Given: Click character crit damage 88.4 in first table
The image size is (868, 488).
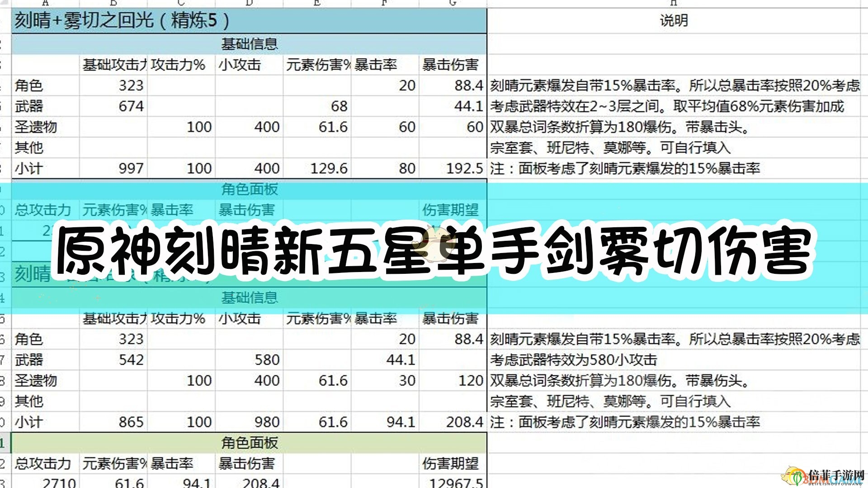Looking at the screenshot, I should pyautogui.click(x=453, y=86).
